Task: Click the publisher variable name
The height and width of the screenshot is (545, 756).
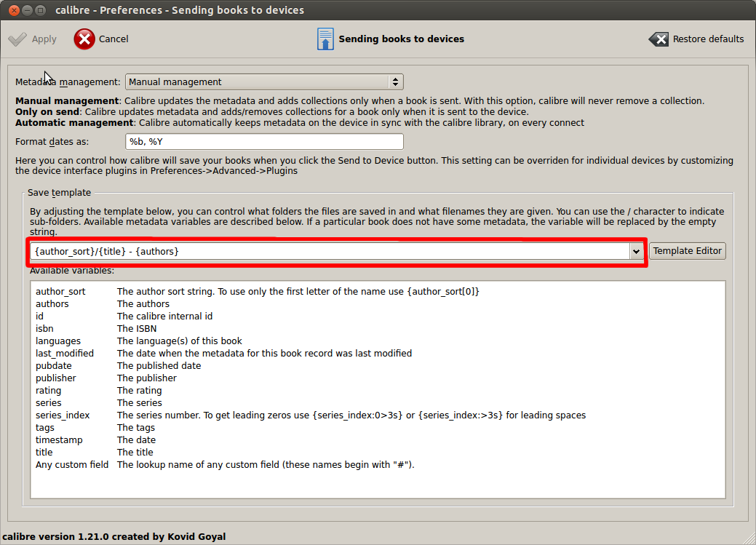Action: point(55,378)
